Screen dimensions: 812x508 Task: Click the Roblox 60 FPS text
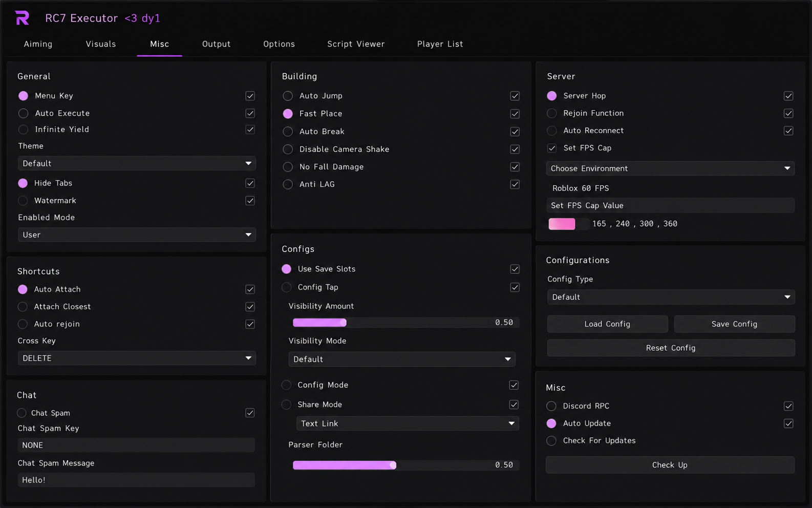pos(581,188)
